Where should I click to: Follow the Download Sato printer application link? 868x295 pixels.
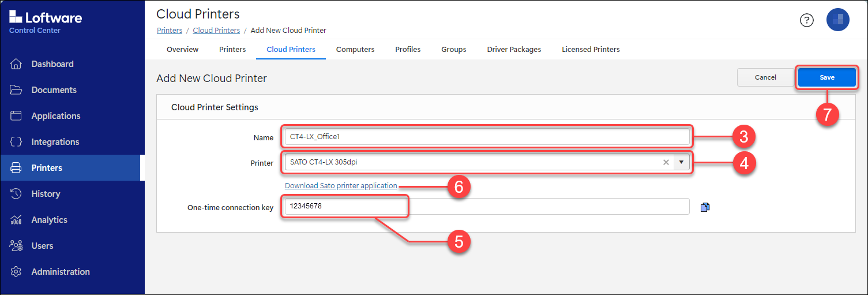pos(341,186)
